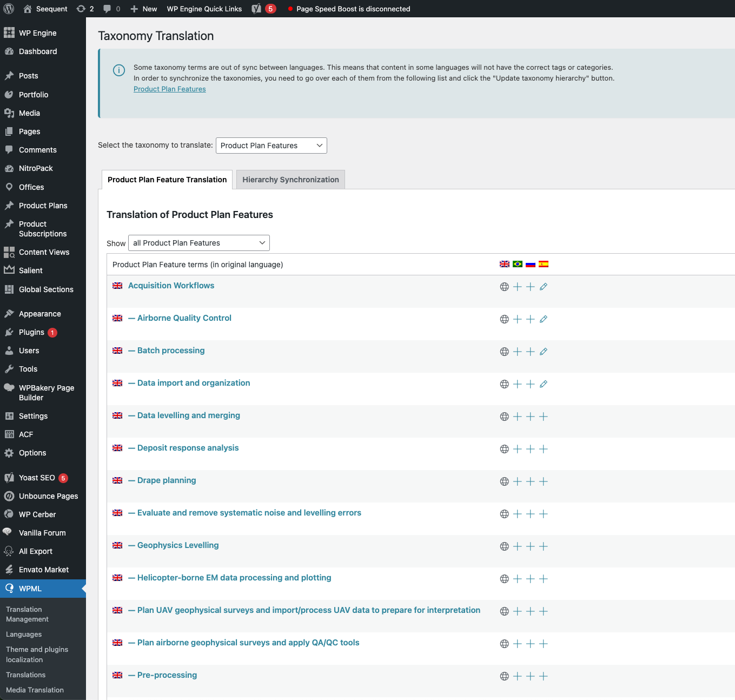The image size is (735, 700).
Task: Click the WordPress logo in admin bar
Action: 9,9
